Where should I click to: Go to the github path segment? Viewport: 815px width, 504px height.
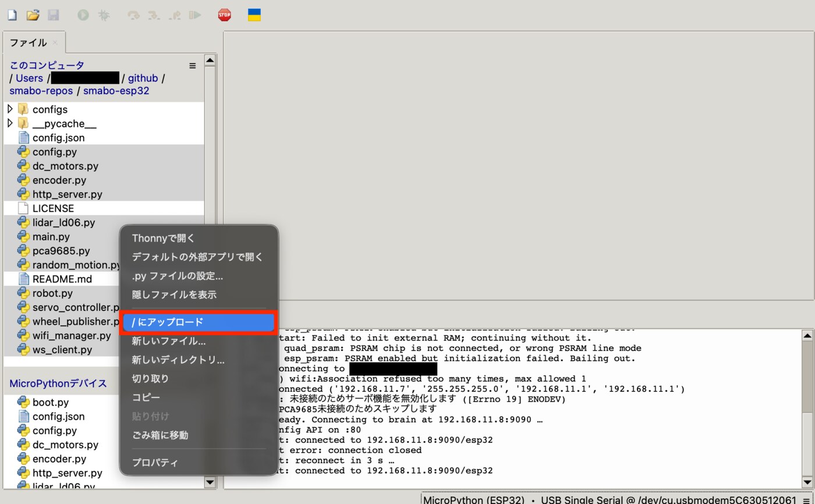pos(143,78)
